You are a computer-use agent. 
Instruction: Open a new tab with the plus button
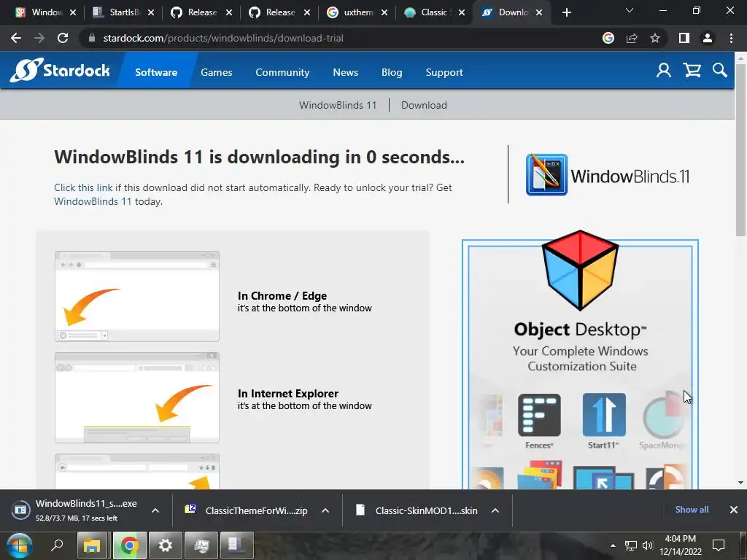point(566,12)
